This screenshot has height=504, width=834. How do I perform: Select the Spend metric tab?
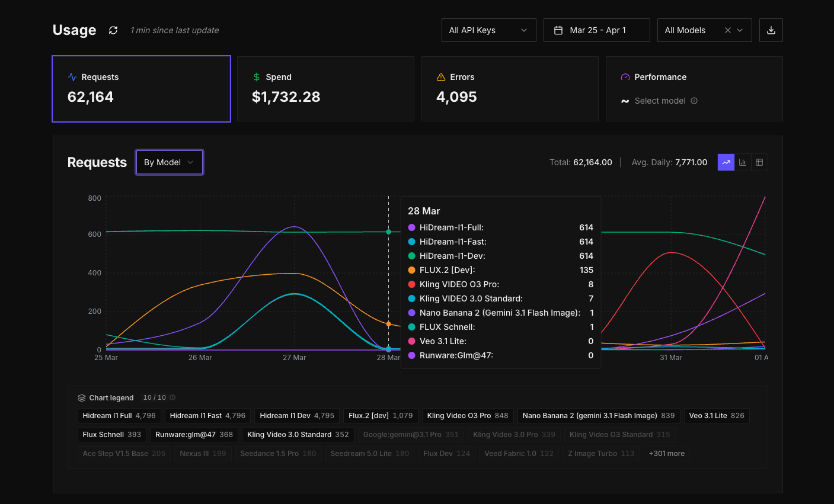point(325,89)
